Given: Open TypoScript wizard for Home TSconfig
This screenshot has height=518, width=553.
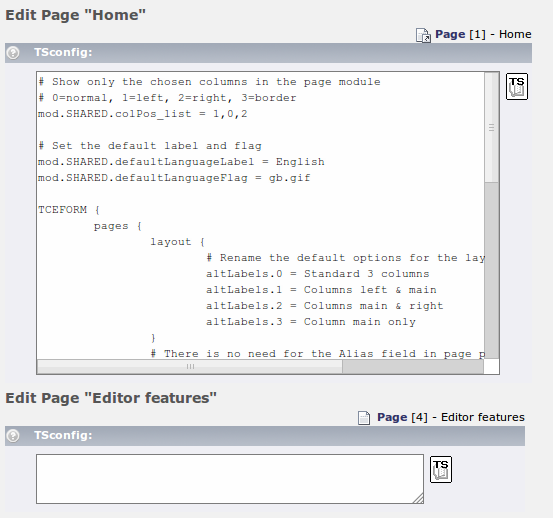Looking at the screenshot, I should coord(517,87).
